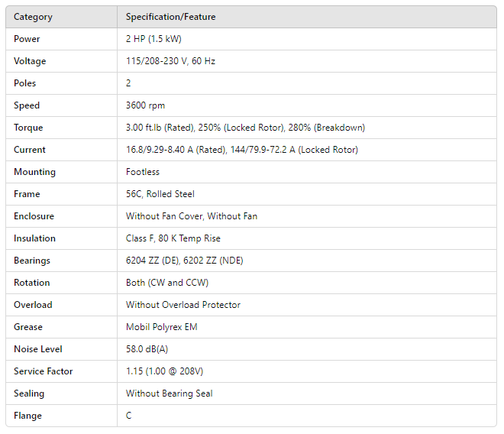Image resolution: width=504 pixels, height=434 pixels.
Task: Click the Specification/Feature column header
Action: pyautogui.click(x=170, y=17)
